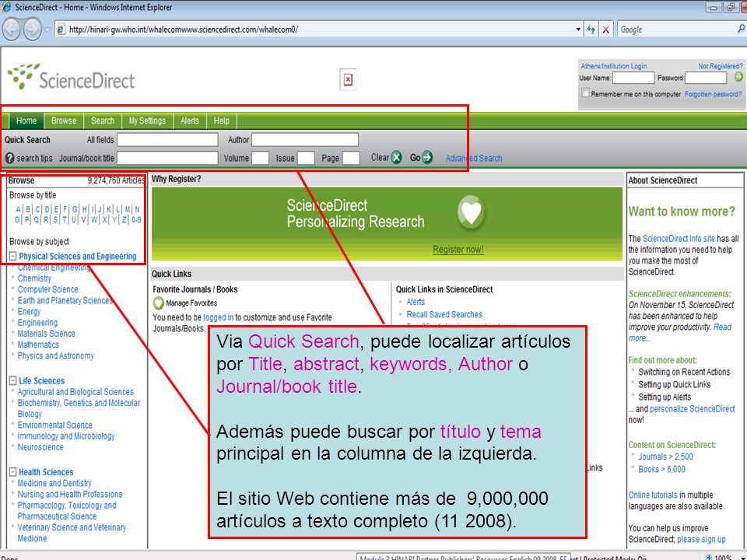
Task: Collapse the Life Sciences section
Action: pos(13,380)
